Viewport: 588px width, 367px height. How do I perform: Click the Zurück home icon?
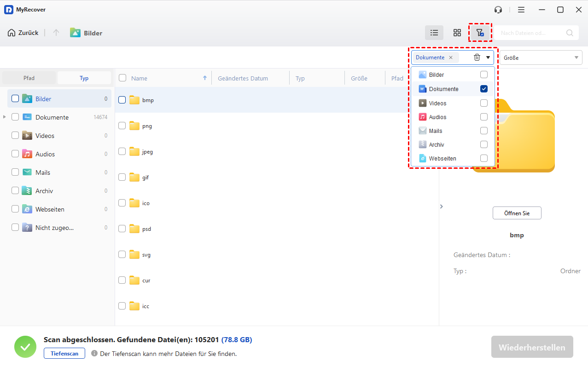tap(12, 33)
